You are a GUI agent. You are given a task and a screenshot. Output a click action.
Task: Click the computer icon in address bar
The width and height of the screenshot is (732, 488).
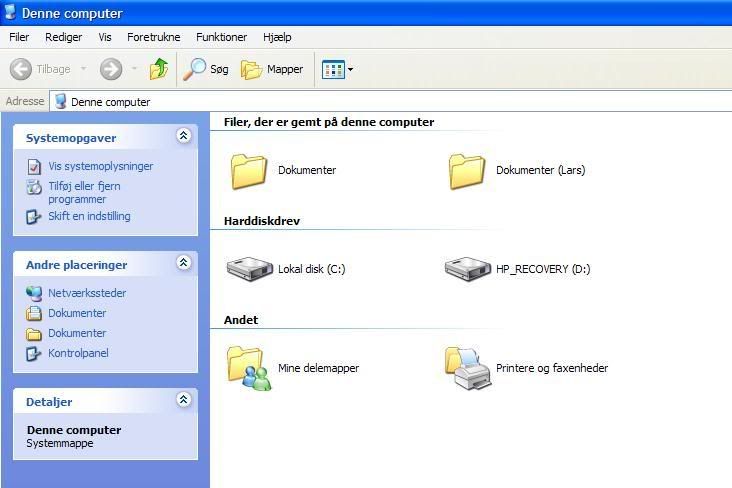coord(61,101)
